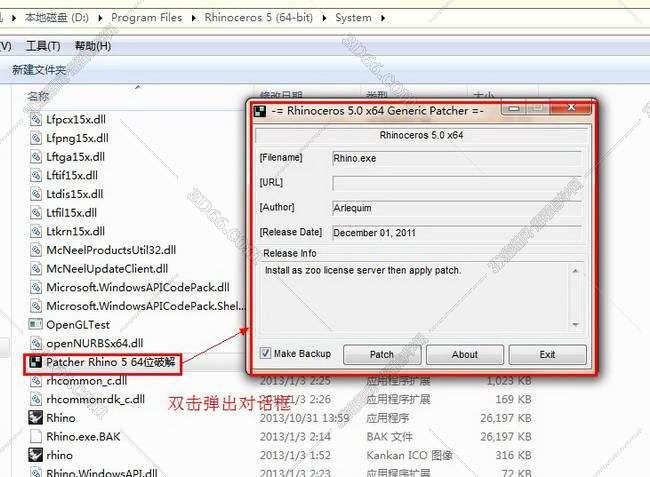This screenshot has width=650, height=477.
Task: Click Rhinoceros 5 (64-bit) in the address bar
Action: pyautogui.click(x=259, y=18)
